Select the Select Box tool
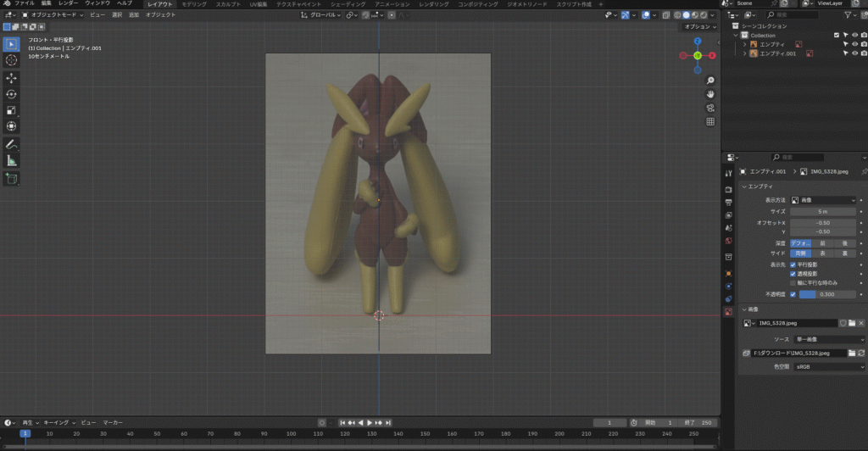The image size is (868, 451). (11, 44)
